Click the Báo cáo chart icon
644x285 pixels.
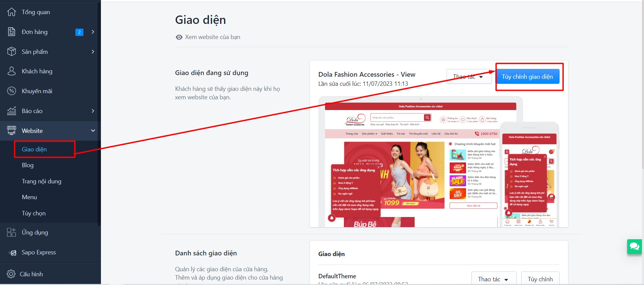[11, 111]
